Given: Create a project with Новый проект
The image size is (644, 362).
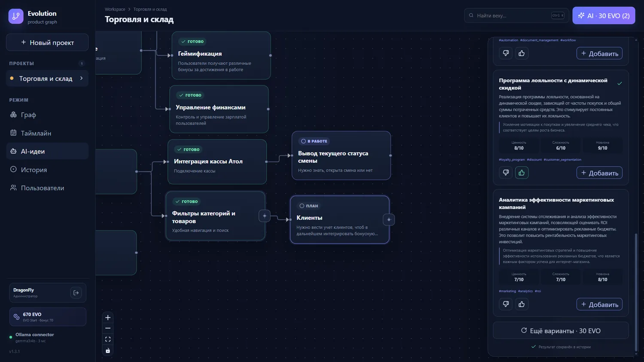Looking at the screenshot, I should coord(47,43).
